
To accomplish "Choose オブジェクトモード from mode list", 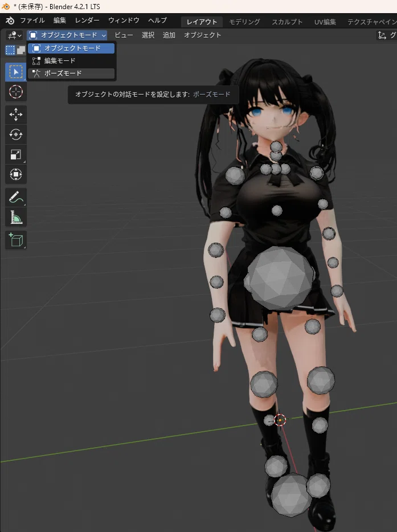I will tap(71, 48).
